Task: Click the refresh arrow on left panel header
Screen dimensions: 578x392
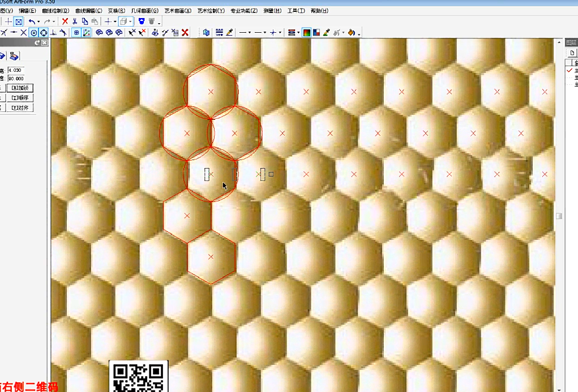Action: pos(37,43)
